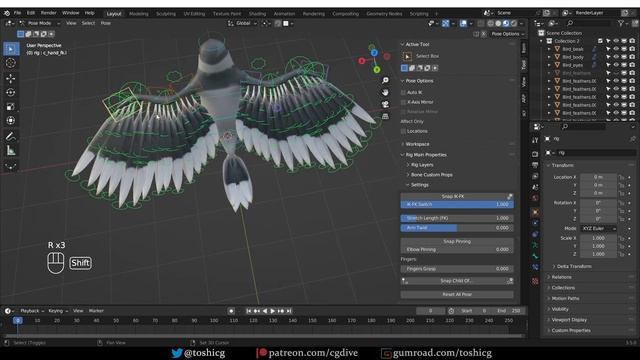Toggle Bird_body selectable arrow icon
Screen dimensions: 640x360
tap(608, 57)
